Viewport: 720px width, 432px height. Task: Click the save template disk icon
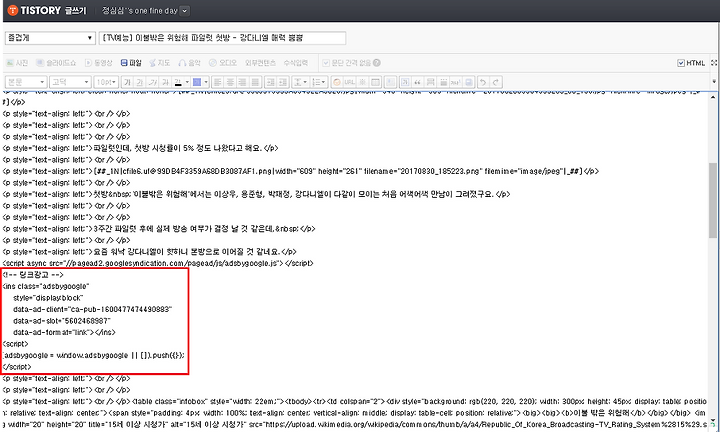[x=469, y=82]
